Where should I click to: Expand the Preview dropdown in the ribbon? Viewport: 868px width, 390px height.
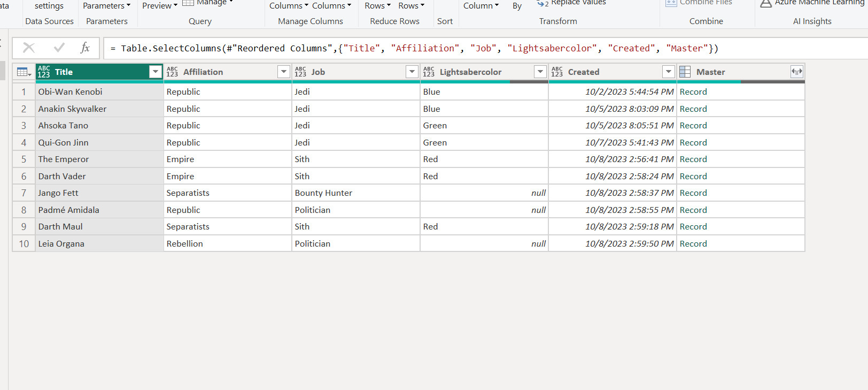pyautogui.click(x=159, y=5)
